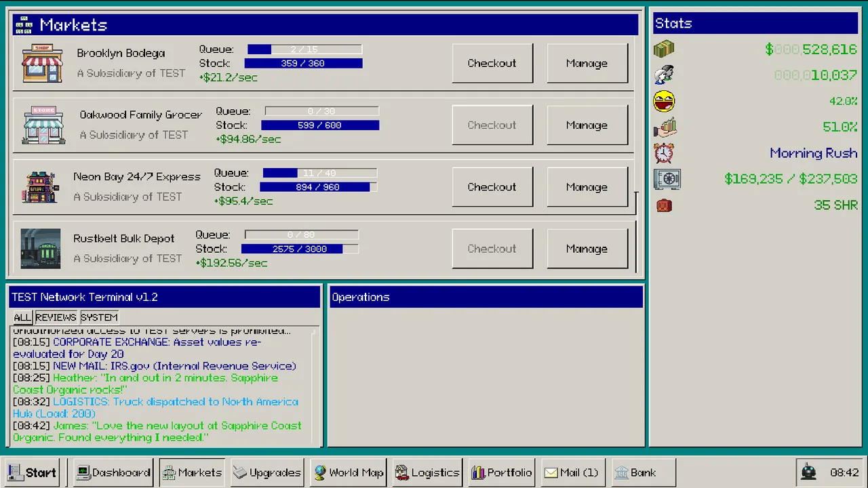Click Rustbelt stock bar 2575 / 3000
This screenshot has height=488, width=868.
tap(300, 249)
